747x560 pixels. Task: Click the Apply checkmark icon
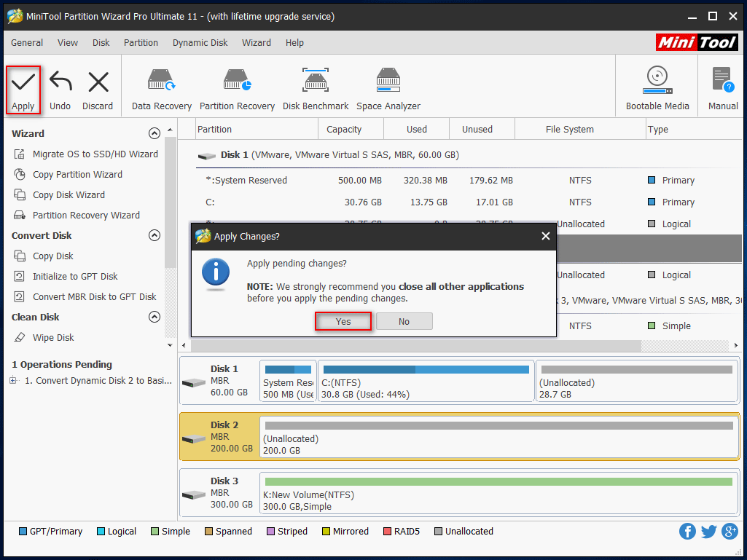pyautogui.click(x=23, y=82)
